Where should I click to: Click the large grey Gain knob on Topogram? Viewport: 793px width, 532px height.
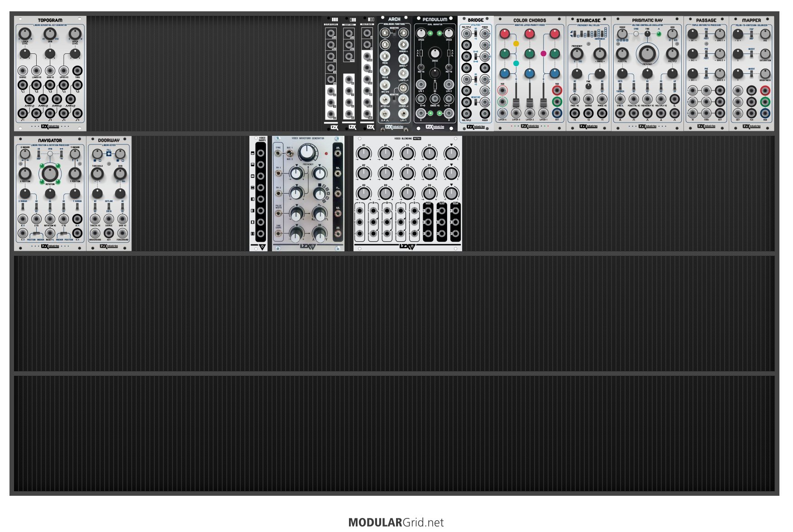click(x=50, y=34)
